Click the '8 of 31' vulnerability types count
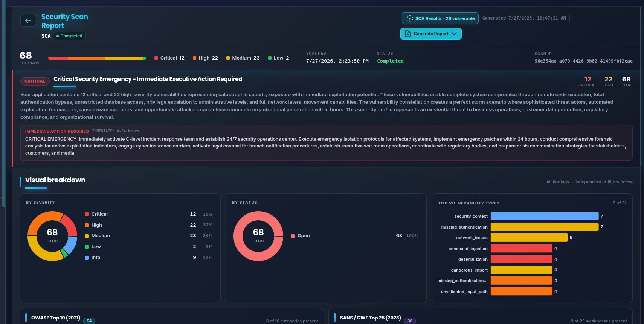The height and width of the screenshot is (324, 644). [620, 203]
